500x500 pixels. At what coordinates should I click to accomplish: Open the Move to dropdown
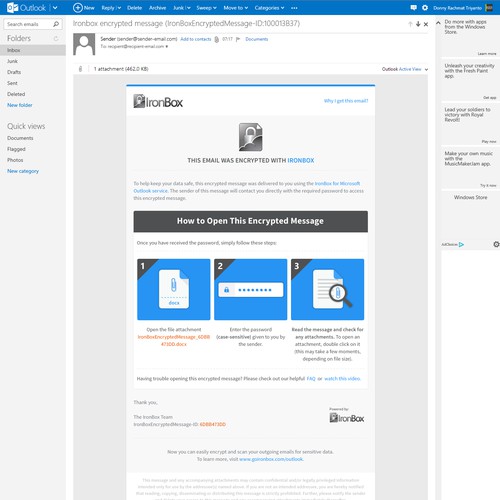[236, 8]
